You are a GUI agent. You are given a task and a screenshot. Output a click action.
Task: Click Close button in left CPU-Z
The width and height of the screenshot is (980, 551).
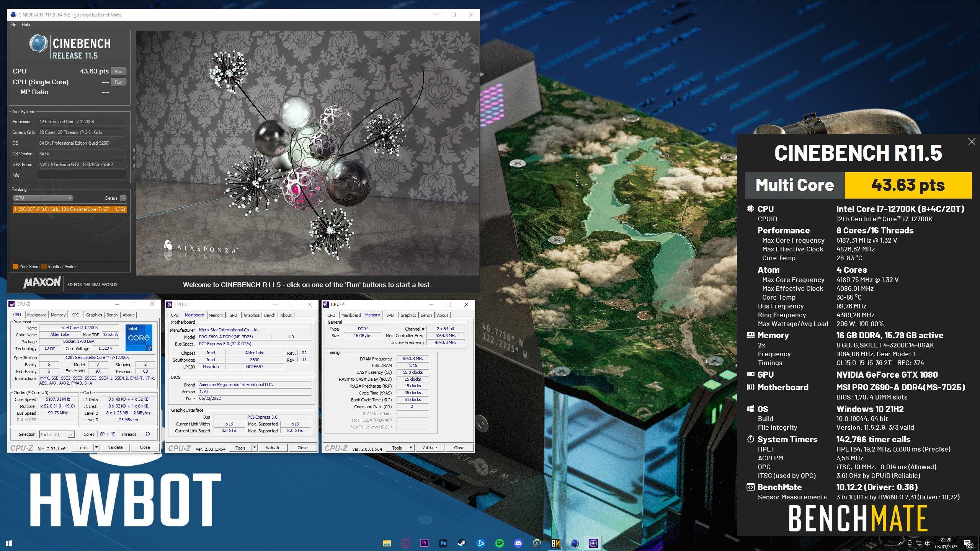pyautogui.click(x=145, y=447)
